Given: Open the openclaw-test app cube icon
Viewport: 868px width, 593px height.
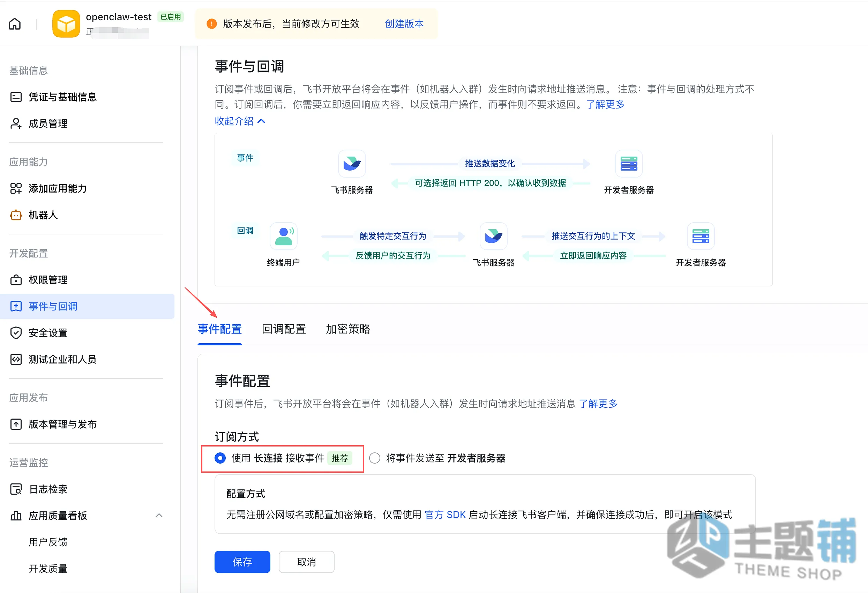Looking at the screenshot, I should pyautogui.click(x=66, y=24).
